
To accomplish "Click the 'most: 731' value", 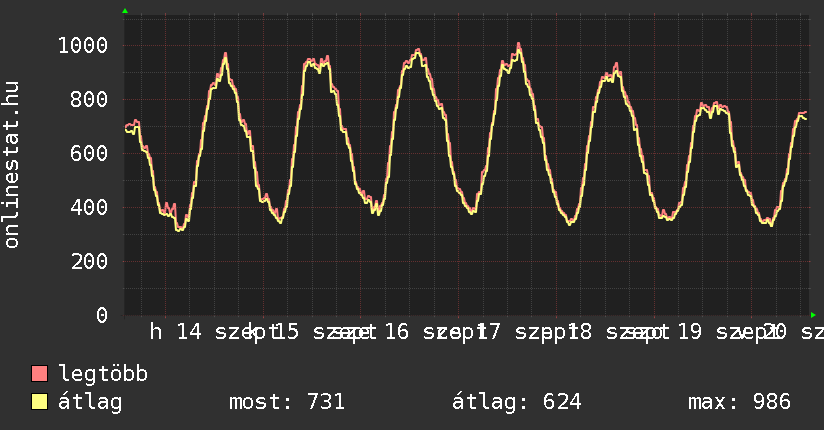I will pyautogui.click(x=287, y=402).
